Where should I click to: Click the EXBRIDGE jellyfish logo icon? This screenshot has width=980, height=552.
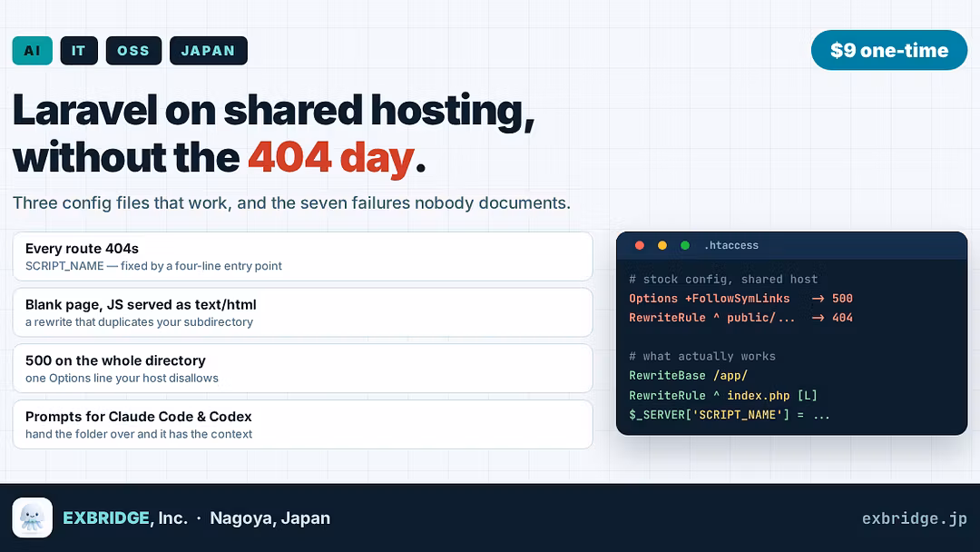33,517
